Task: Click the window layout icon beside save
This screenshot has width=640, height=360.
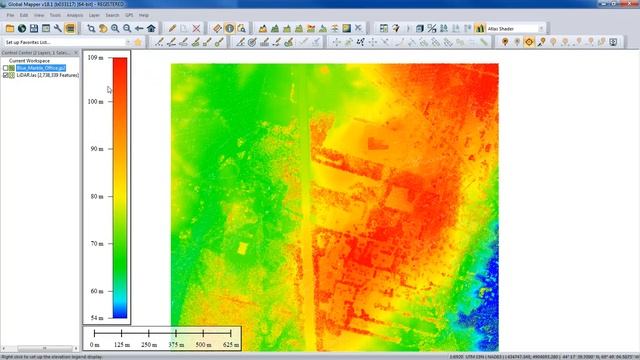Action: (46, 28)
